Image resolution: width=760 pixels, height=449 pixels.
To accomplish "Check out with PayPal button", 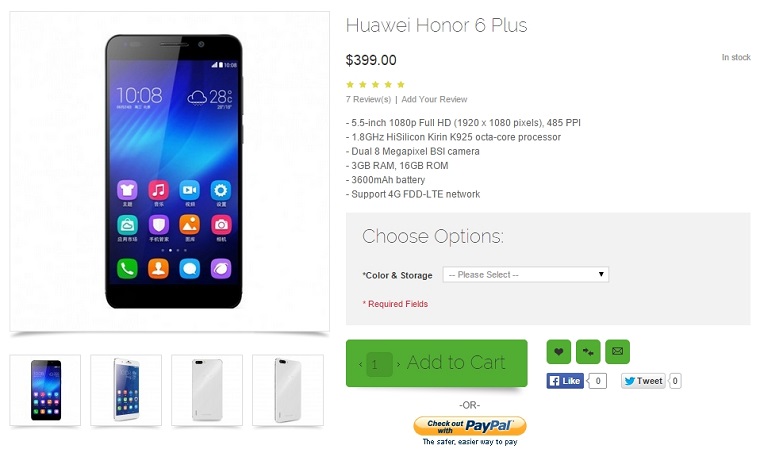I will [470, 426].
